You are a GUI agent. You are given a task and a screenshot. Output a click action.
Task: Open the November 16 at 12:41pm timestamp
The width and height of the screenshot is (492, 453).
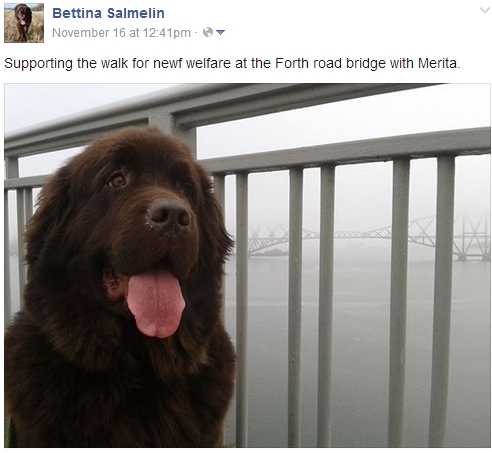(121, 33)
